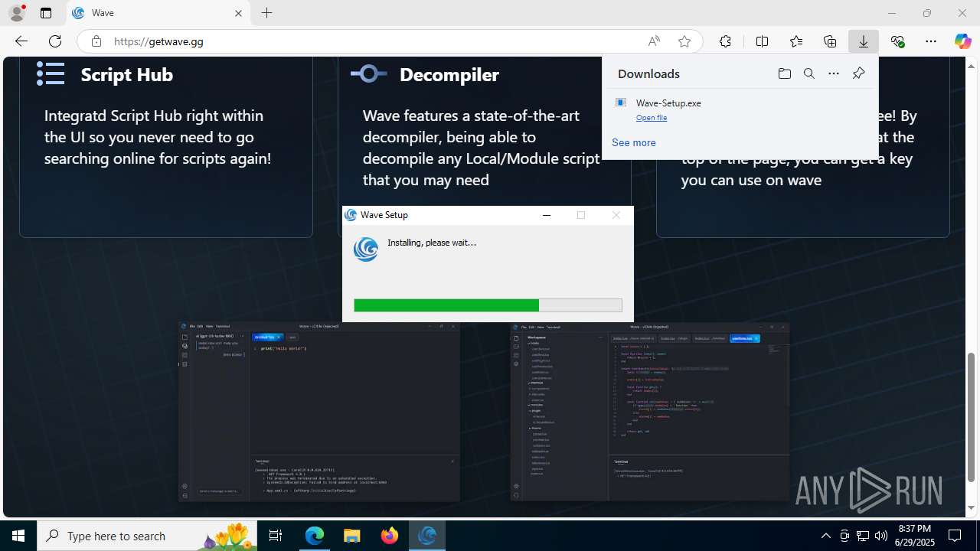Click scrollbar down arrow
This screenshot has width=980, height=551.
tap(972, 508)
